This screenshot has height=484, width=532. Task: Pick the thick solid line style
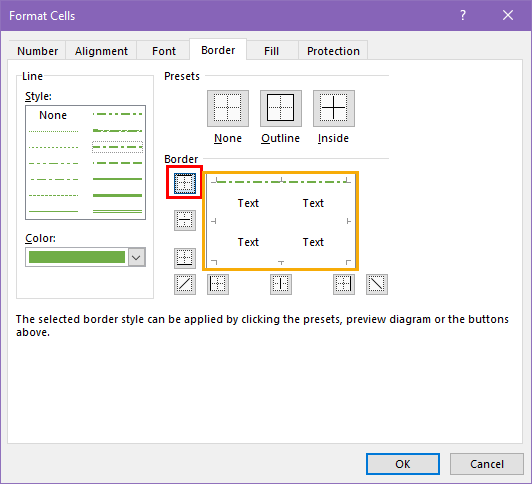pos(117,195)
